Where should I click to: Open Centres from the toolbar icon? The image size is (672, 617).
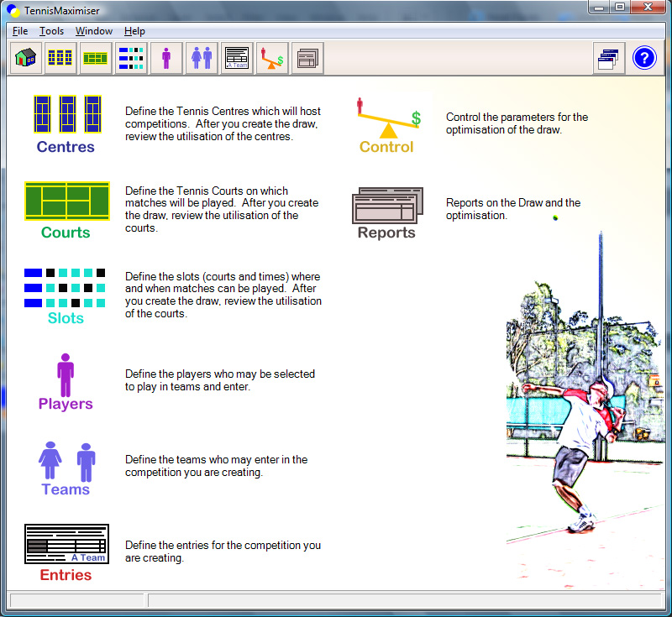tap(60, 58)
